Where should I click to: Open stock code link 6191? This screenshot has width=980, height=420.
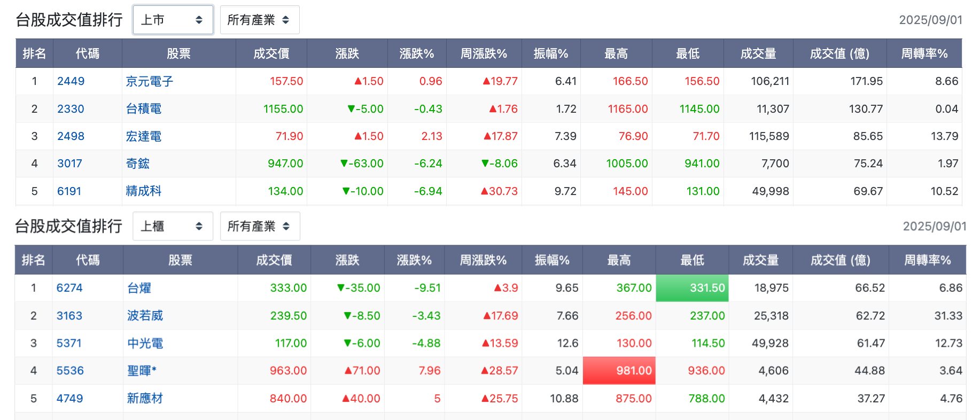[x=69, y=191]
